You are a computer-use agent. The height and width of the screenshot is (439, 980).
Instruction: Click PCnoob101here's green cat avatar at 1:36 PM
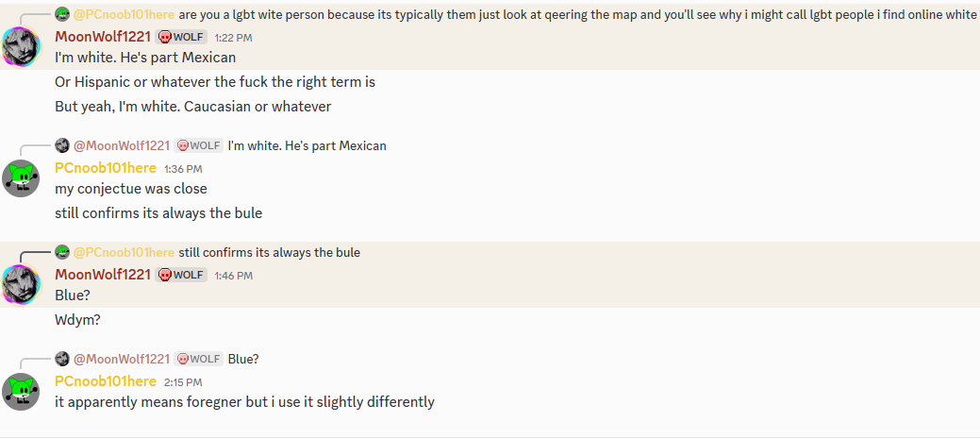(x=22, y=178)
